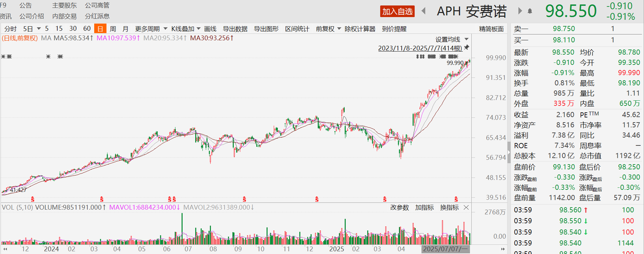Close the VOL indicator panel

(466, 207)
